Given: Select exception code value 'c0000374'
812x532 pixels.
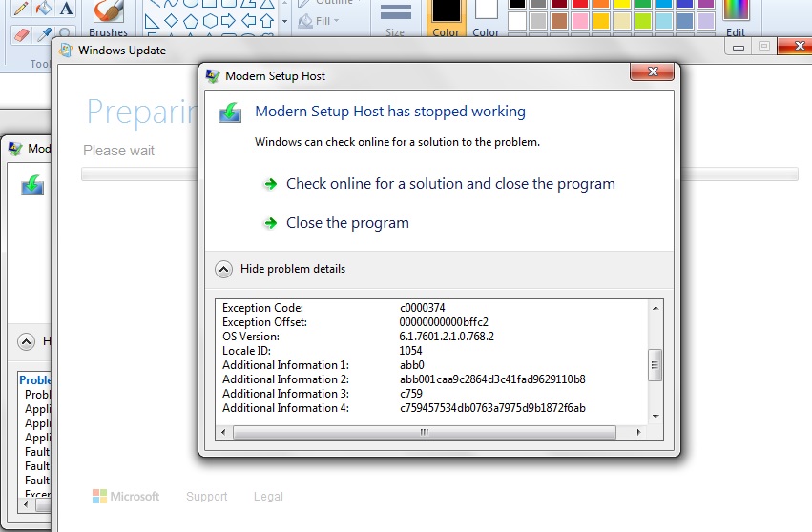Looking at the screenshot, I should click(422, 308).
